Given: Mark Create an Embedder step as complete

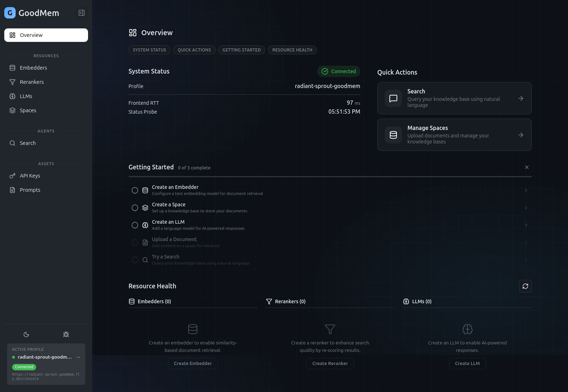Looking at the screenshot, I should click(x=135, y=190).
